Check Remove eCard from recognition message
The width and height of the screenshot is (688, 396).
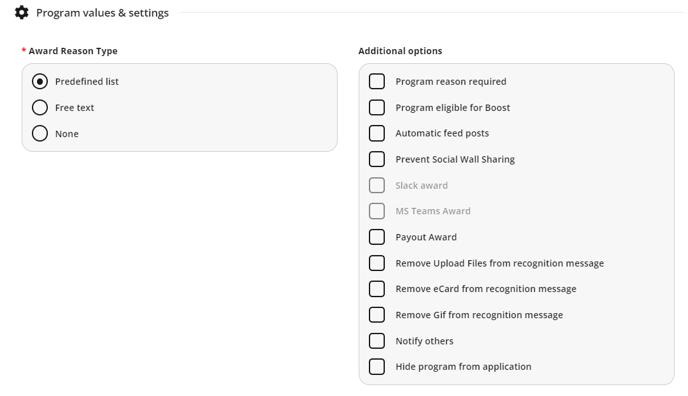377,289
